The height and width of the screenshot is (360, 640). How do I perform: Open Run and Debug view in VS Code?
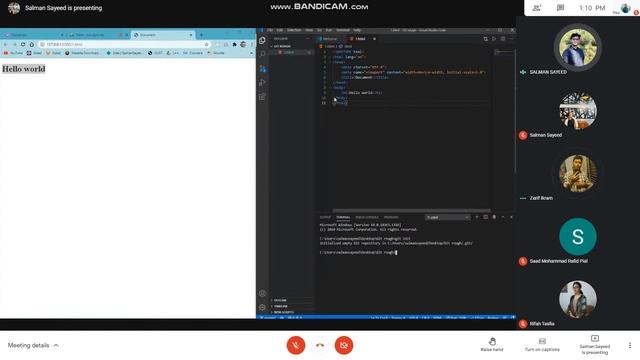pos(262,82)
